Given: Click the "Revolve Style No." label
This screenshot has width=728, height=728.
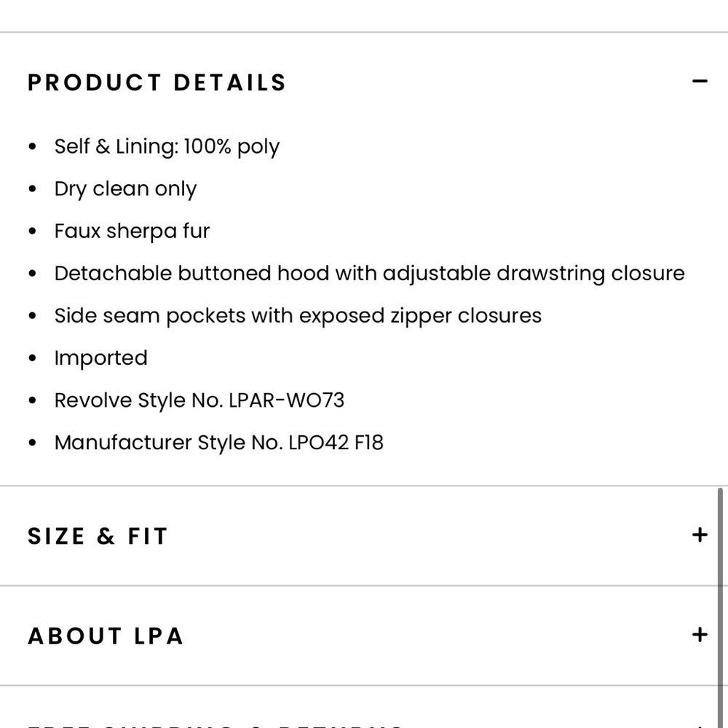Looking at the screenshot, I should click(x=138, y=400).
